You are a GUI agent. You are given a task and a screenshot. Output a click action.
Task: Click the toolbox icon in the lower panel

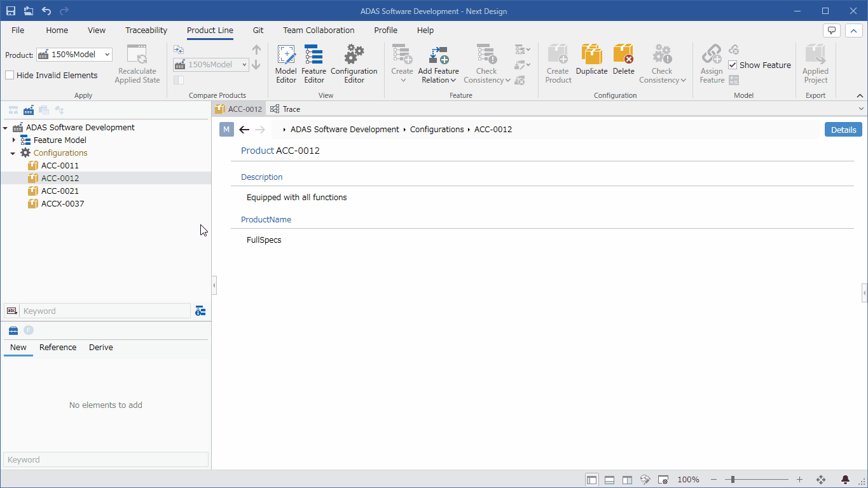[13, 330]
